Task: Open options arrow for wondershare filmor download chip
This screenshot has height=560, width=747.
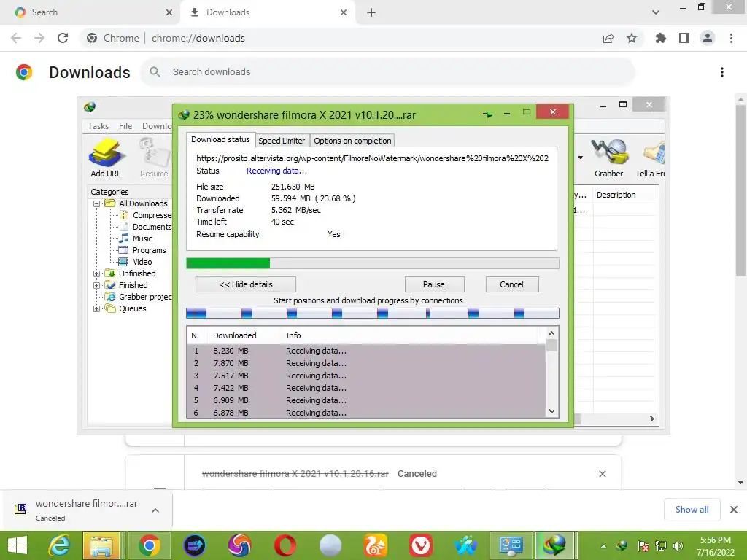Action: pos(155,510)
